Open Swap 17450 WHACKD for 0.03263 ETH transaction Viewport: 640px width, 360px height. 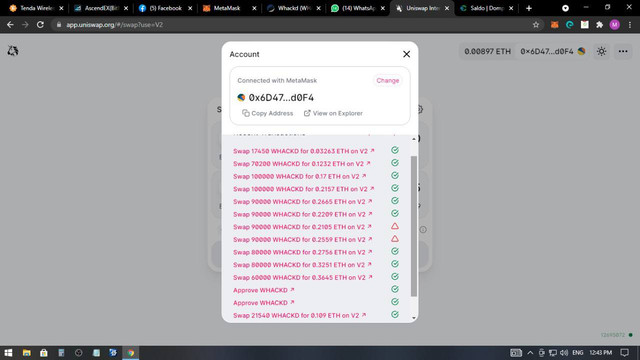pos(304,151)
